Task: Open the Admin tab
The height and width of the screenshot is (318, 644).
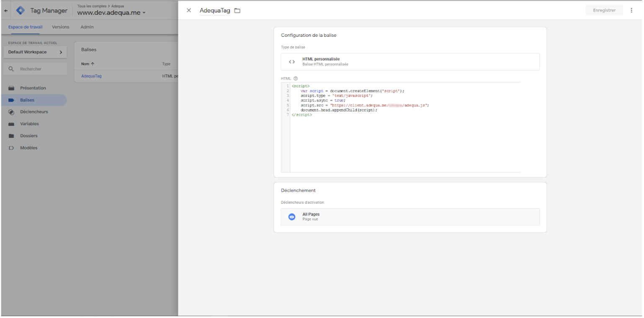Action: point(87,27)
